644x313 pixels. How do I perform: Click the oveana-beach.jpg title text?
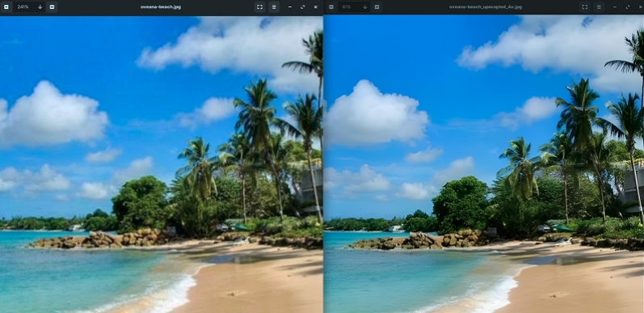tap(161, 7)
